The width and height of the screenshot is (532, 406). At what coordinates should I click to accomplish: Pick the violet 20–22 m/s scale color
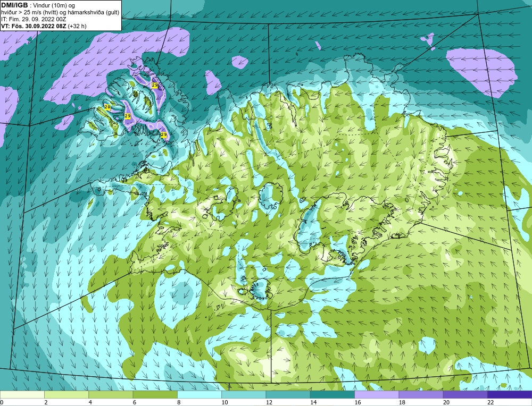[465, 394]
